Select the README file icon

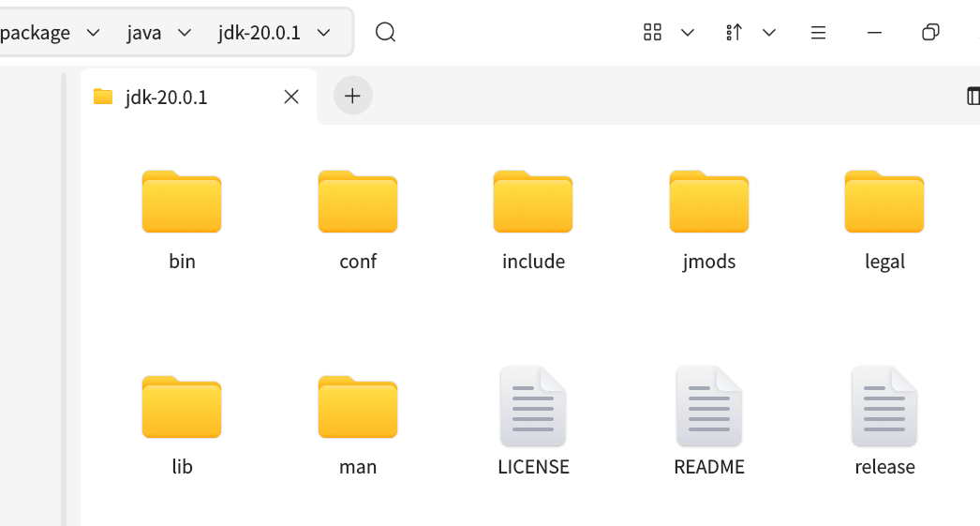point(708,407)
